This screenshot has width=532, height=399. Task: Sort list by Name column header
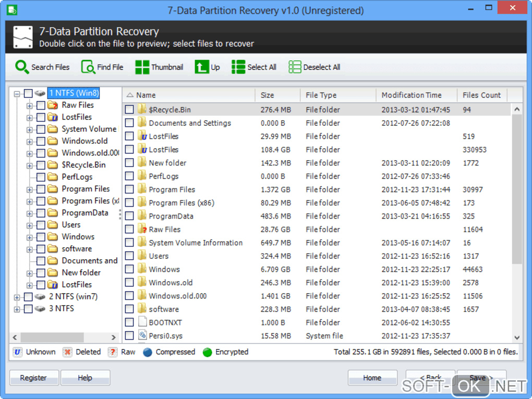click(189, 95)
